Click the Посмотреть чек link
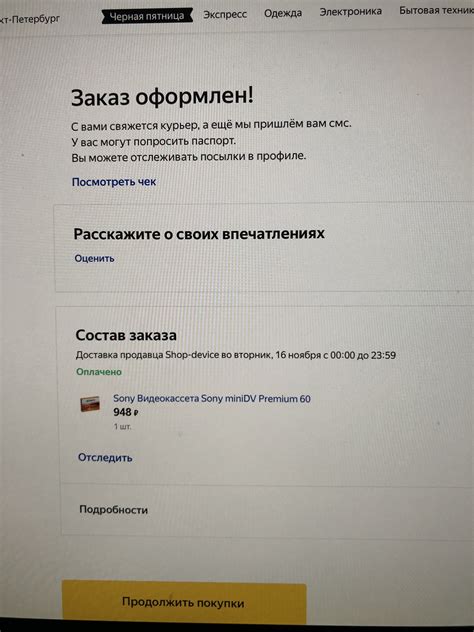Viewport: 474px width, 632px height. 114,182
